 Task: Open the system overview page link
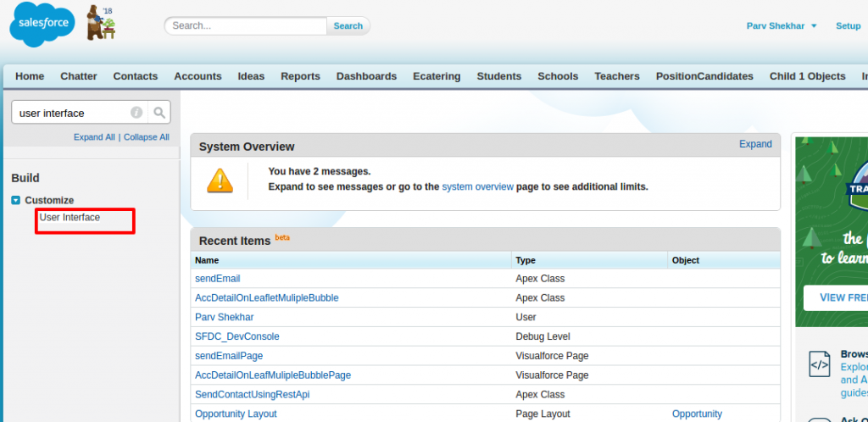(478, 187)
